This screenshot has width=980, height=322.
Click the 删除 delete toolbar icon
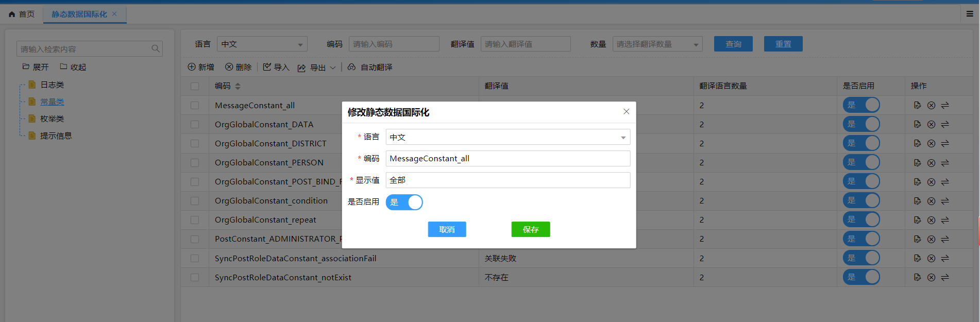pyautogui.click(x=229, y=67)
